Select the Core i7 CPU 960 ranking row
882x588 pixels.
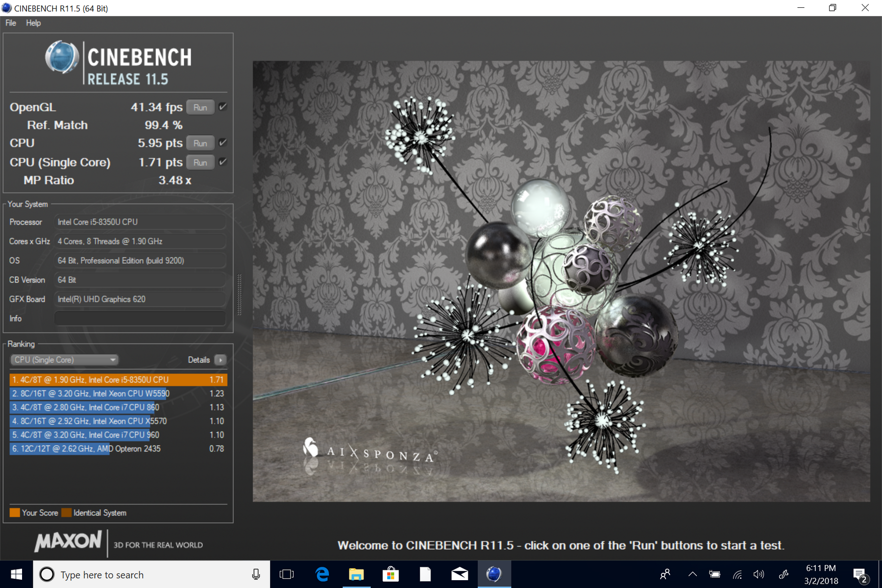click(x=118, y=435)
